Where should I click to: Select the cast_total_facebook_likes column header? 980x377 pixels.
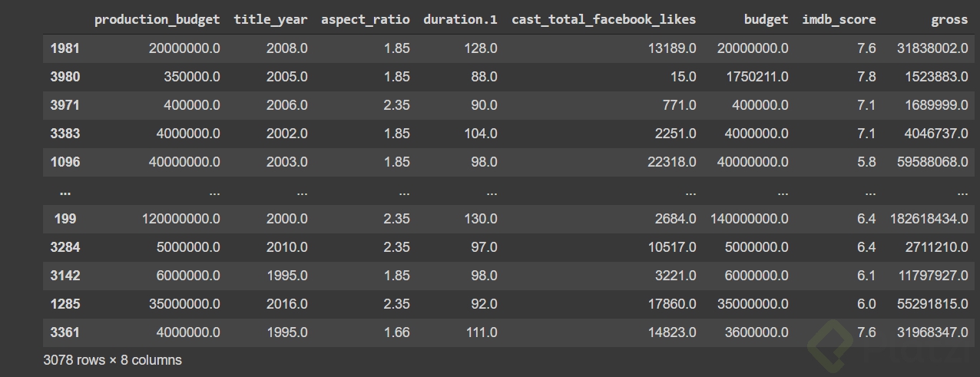click(x=604, y=20)
